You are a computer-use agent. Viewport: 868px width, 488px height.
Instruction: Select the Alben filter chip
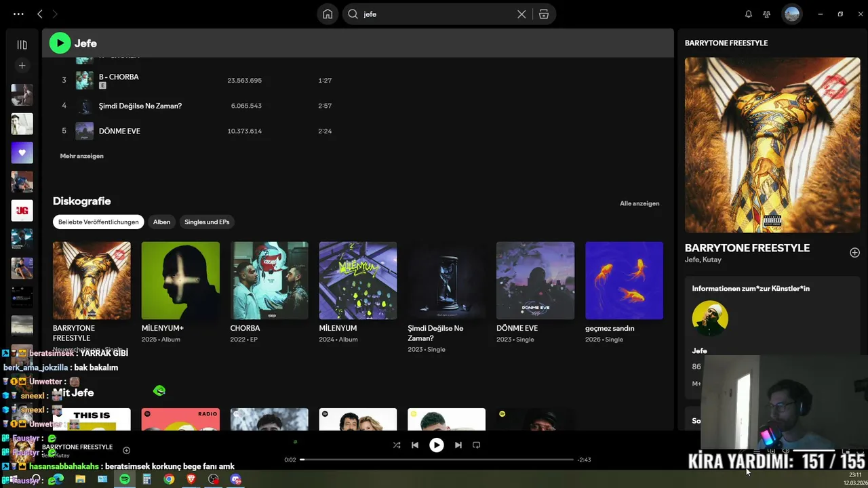161,222
